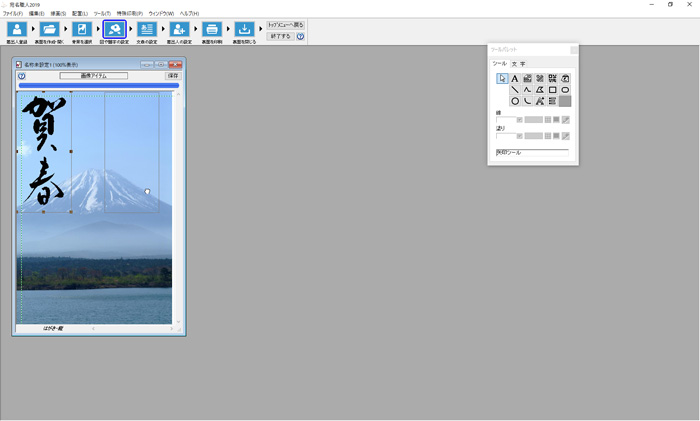The image size is (700, 421).
Task: Click the tool palette close button
Action: [574, 50]
